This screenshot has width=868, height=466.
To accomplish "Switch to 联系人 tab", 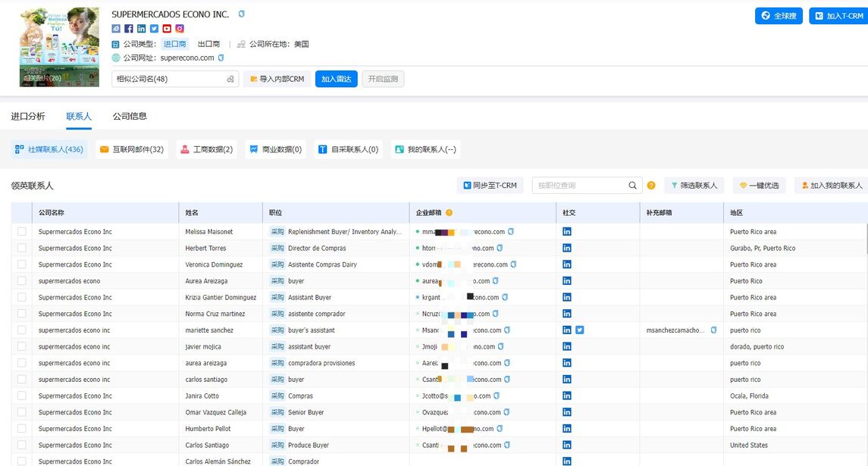I will 79,116.
